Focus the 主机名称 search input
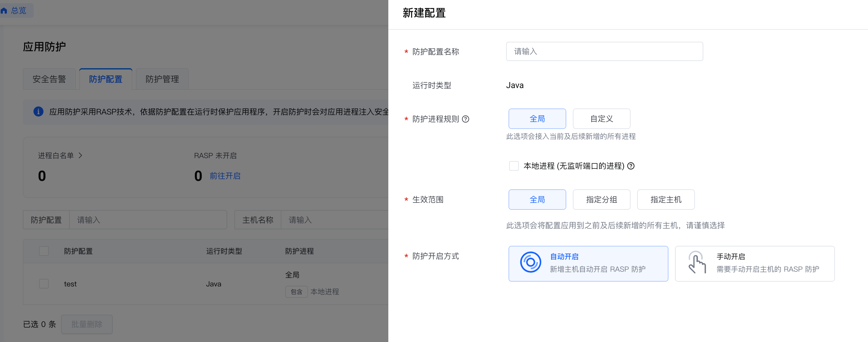 point(335,220)
